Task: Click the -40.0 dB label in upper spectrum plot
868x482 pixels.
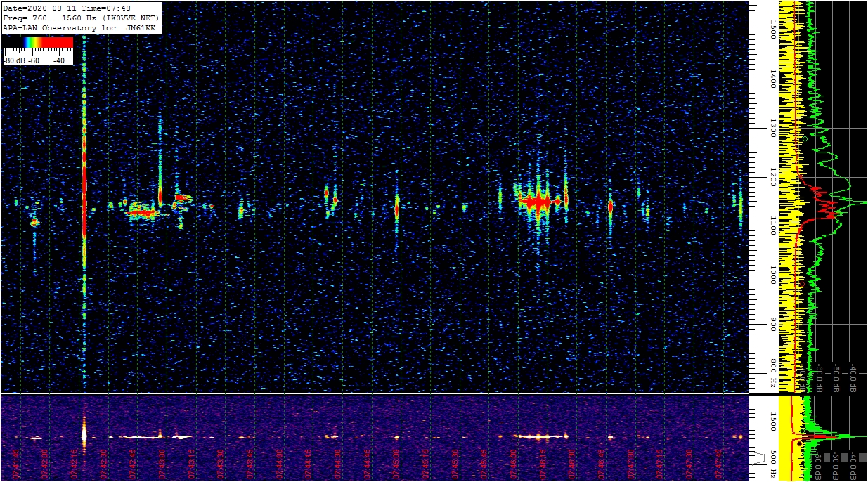Action: click(853, 378)
